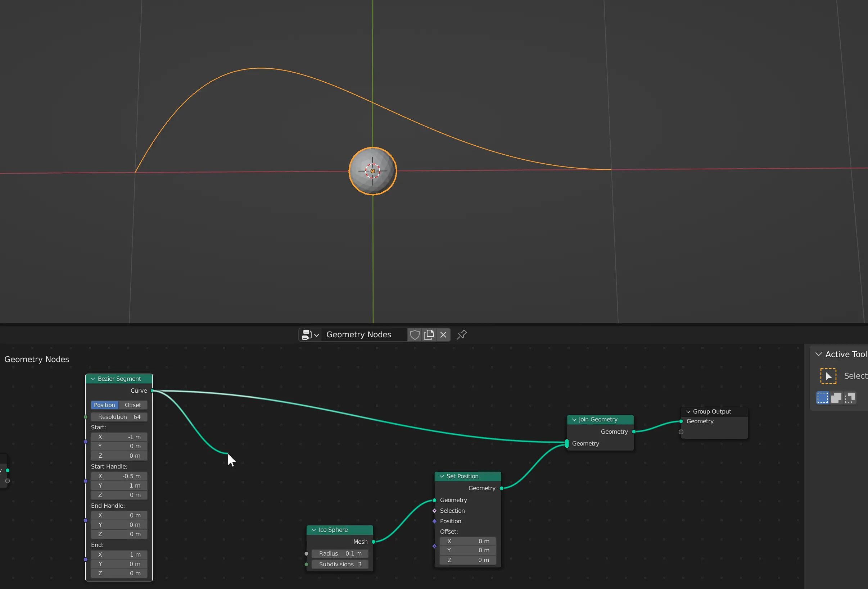
Task: Click the Geometry Nodes breadcrumb label
Action: [37, 360]
